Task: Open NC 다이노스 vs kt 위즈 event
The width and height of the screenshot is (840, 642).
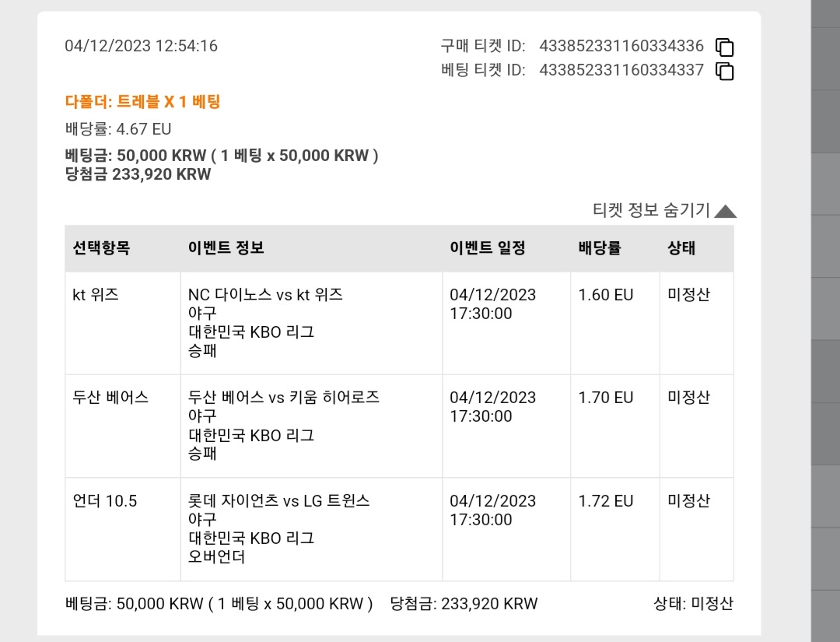Action: 265,295
